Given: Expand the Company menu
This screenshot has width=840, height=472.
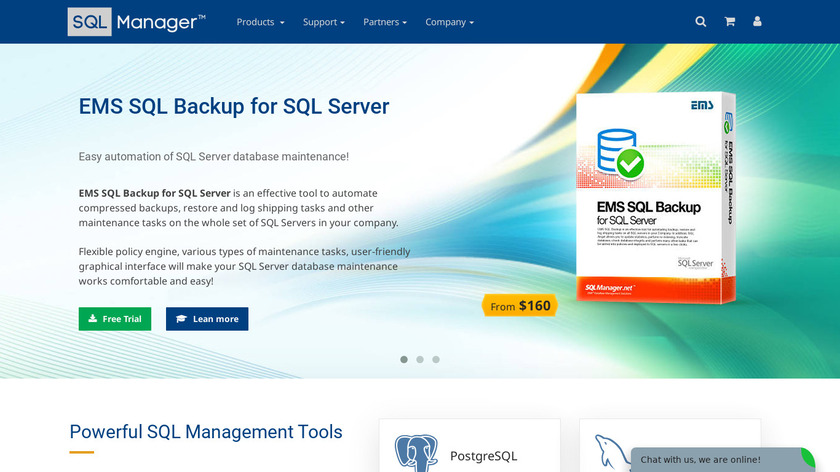Looking at the screenshot, I should tap(449, 22).
